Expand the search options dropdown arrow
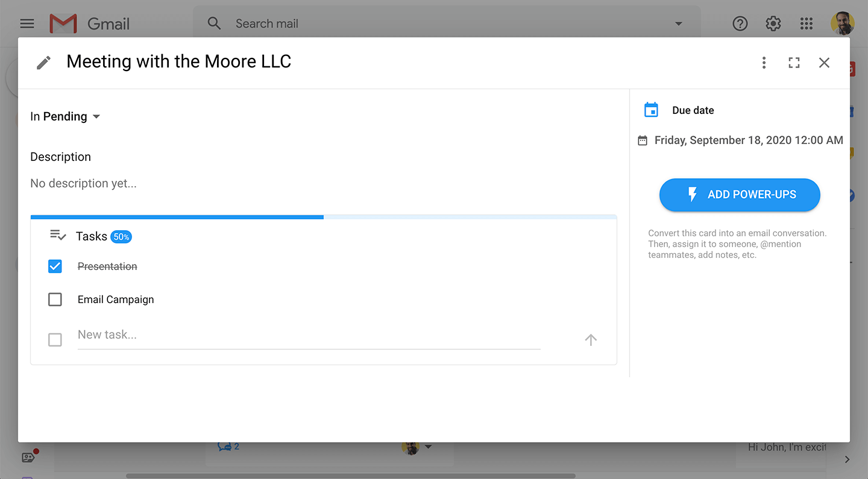The width and height of the screenshot is (868, 479). (679, 23)
